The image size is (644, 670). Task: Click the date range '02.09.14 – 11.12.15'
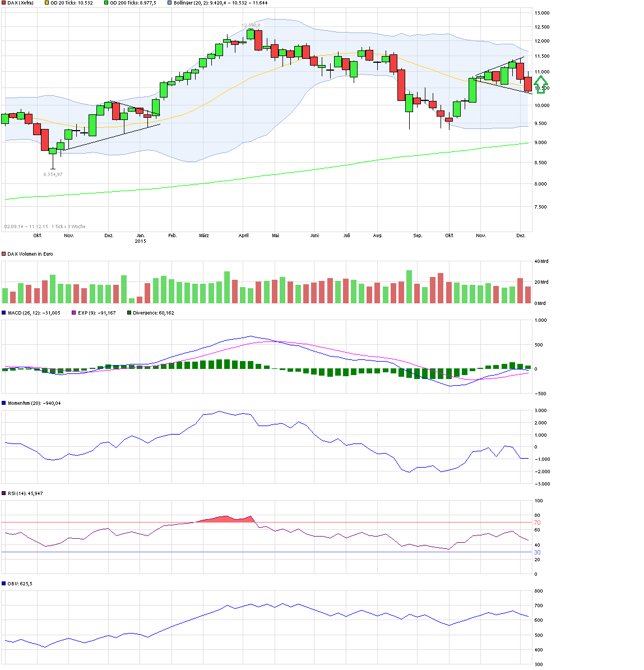pyautogui.click(x=26, y=227)
